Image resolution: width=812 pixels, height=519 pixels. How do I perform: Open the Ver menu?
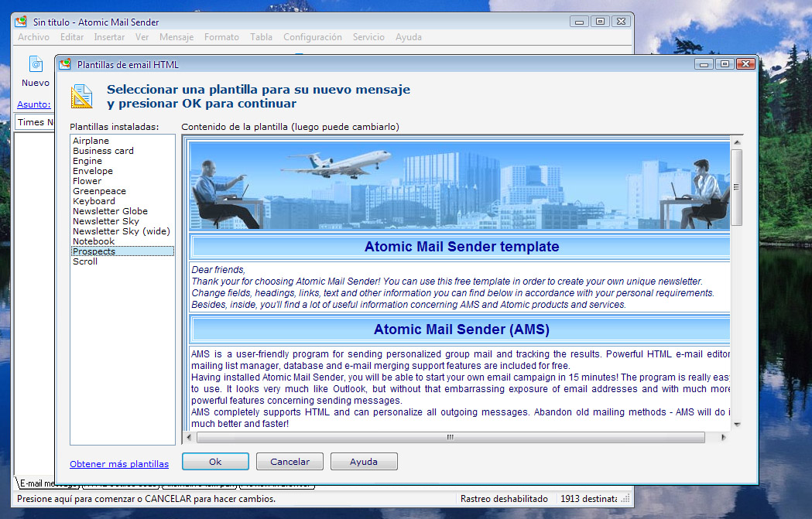point(142,37)
